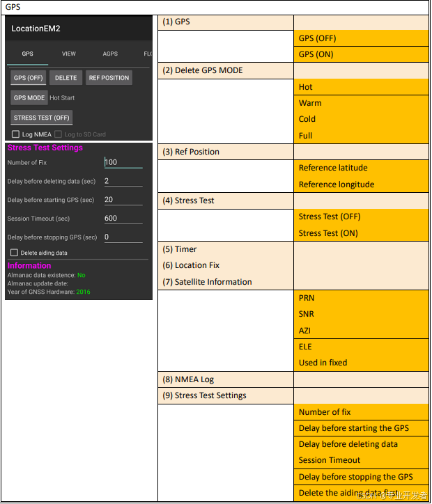
Task: Click the GPS (ON) table cell
Action: coord(361,54)
